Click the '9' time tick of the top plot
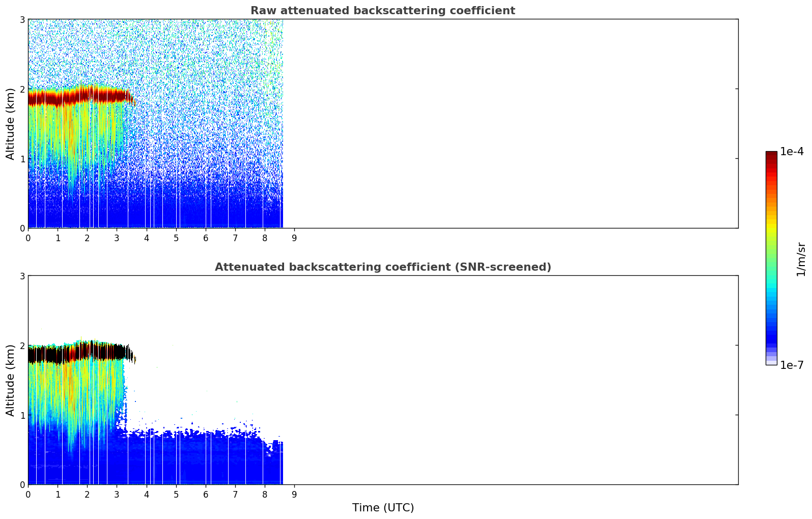This screenshot has height=519, width=812. 294,238
